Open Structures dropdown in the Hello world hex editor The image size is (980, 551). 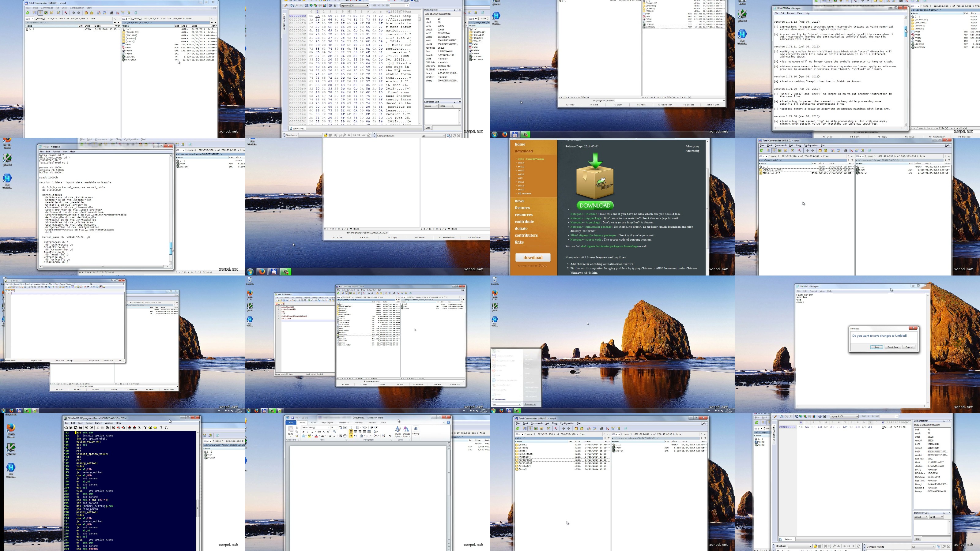800,546
